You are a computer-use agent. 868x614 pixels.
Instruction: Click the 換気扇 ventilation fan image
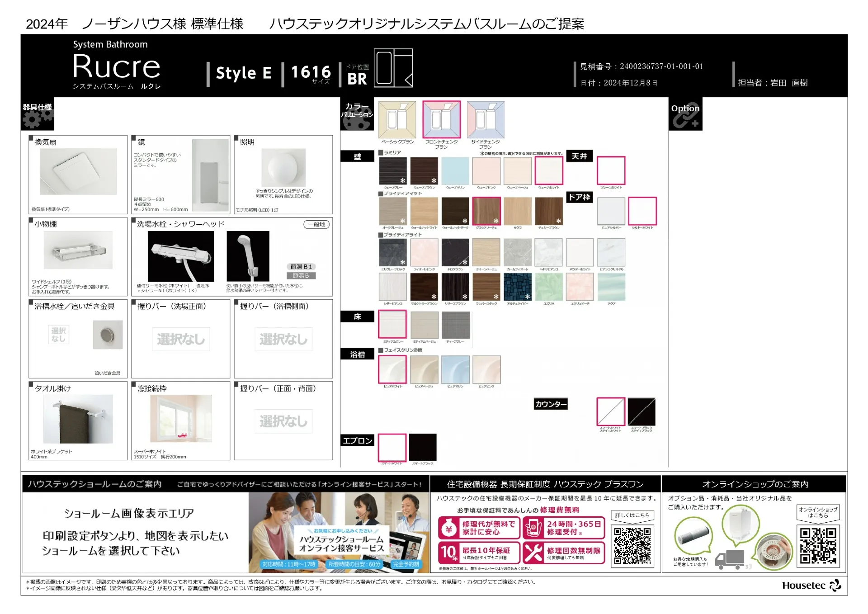[x=78, y=172]
